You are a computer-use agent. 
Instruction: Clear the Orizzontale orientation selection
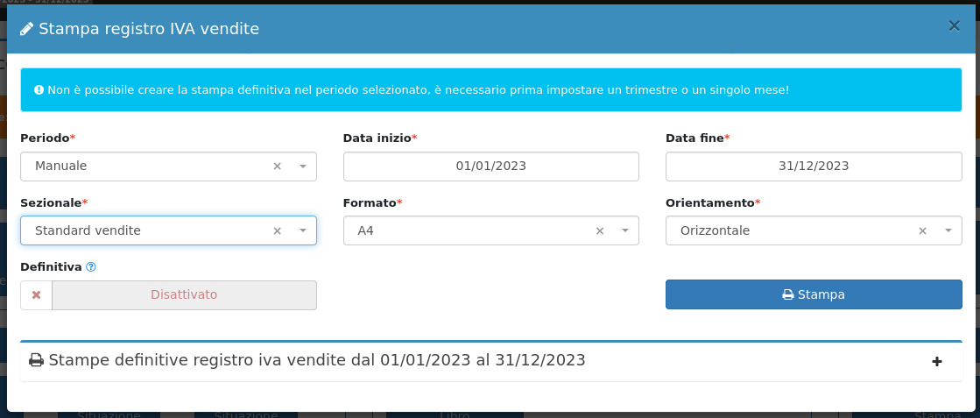pos(922,231)
